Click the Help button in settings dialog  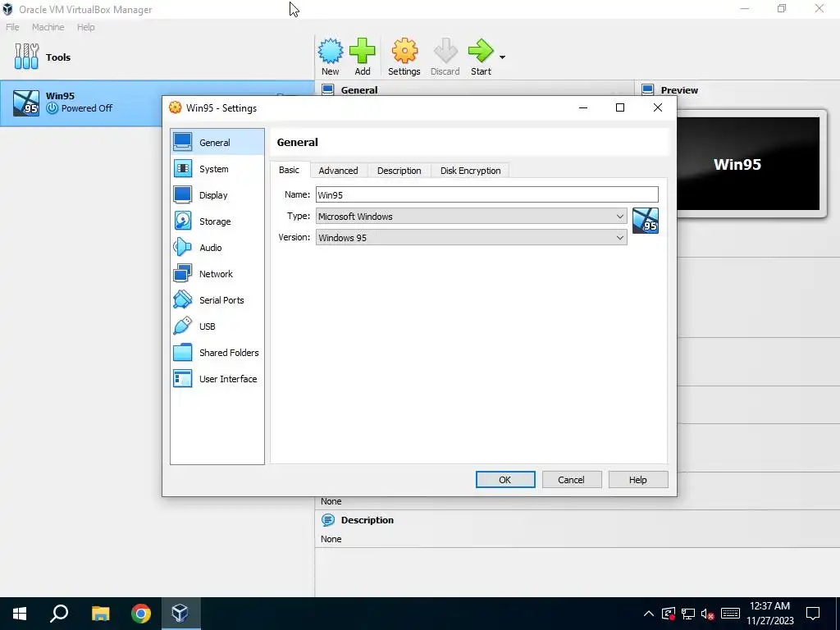tap(638, 479)
